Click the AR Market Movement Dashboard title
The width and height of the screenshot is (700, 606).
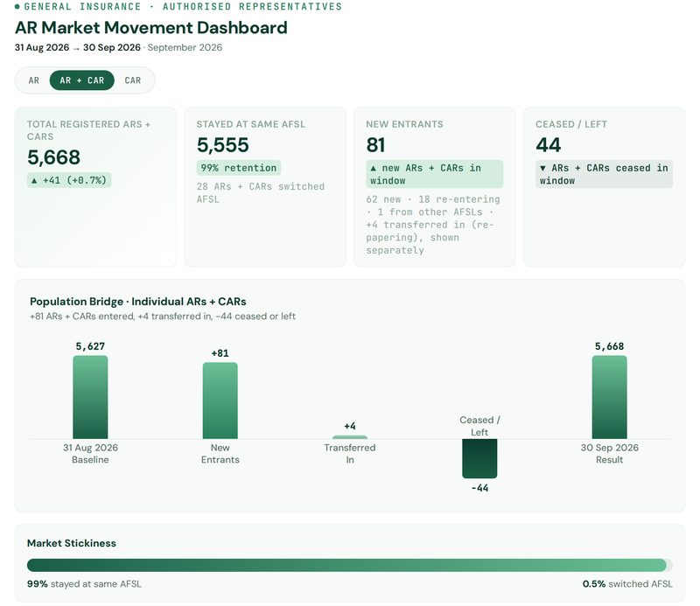pos(150,28)
